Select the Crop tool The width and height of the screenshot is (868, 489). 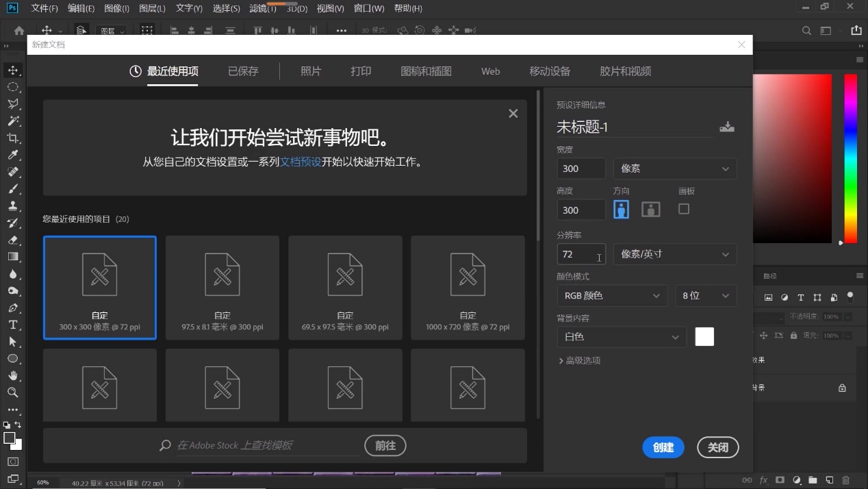pyautogui.click(x=14, y=138)
